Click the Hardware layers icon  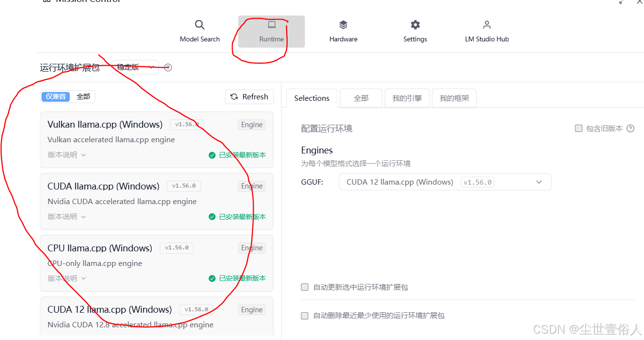coord(343,25)
